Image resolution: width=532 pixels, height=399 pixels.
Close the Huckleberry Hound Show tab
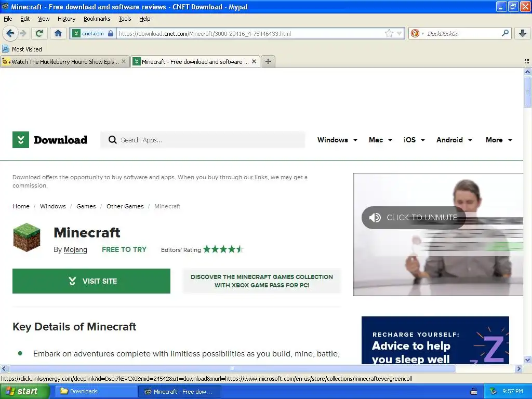tap(124, 61)
